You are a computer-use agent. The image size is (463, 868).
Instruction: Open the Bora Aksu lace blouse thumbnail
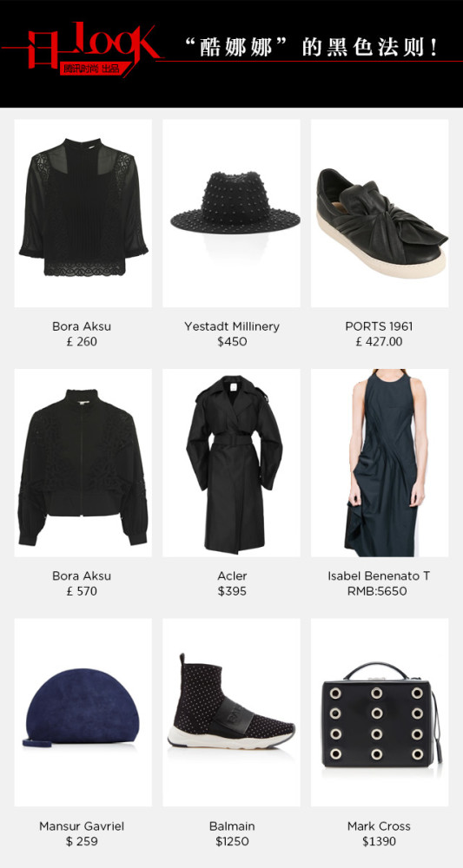pyautogui.click(x=83, y=214)
